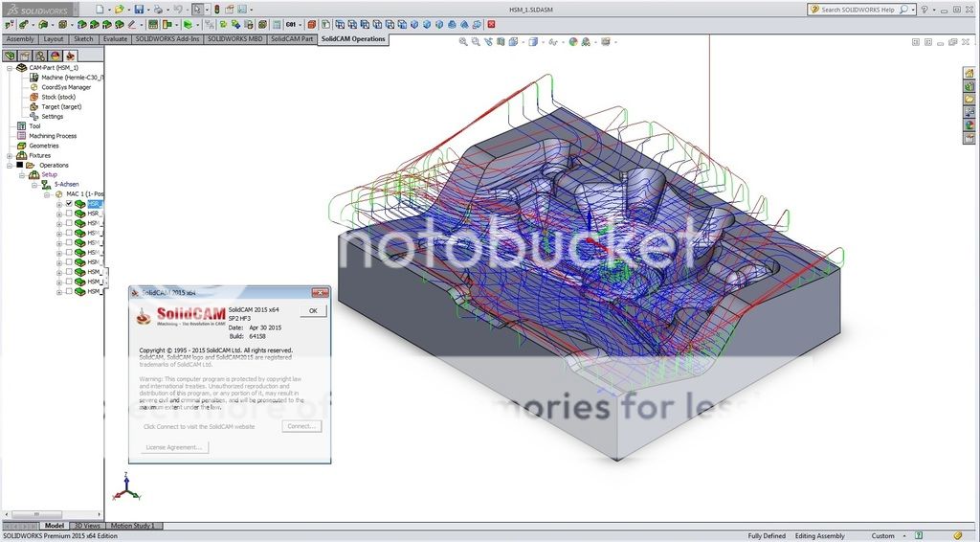The image size is (980, 542).
Task: Check the last HSM operation checkbox
Action: (x=69, y=292)
